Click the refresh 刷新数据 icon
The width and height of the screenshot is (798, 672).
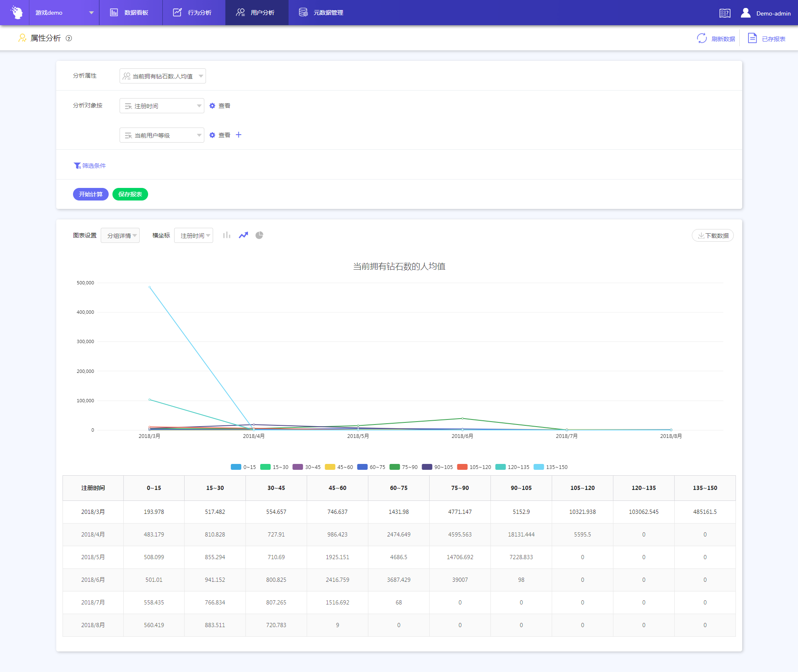tap(702, 39)
